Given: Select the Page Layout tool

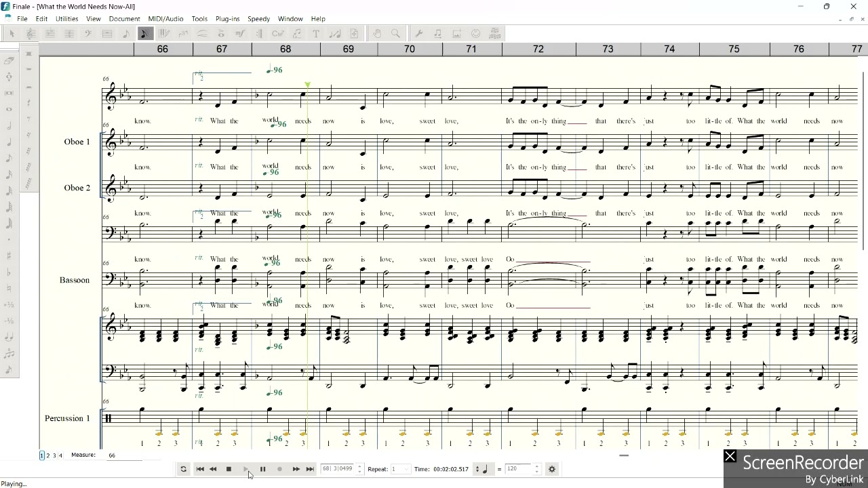Looking at the screenshot, I should [354, 33].
